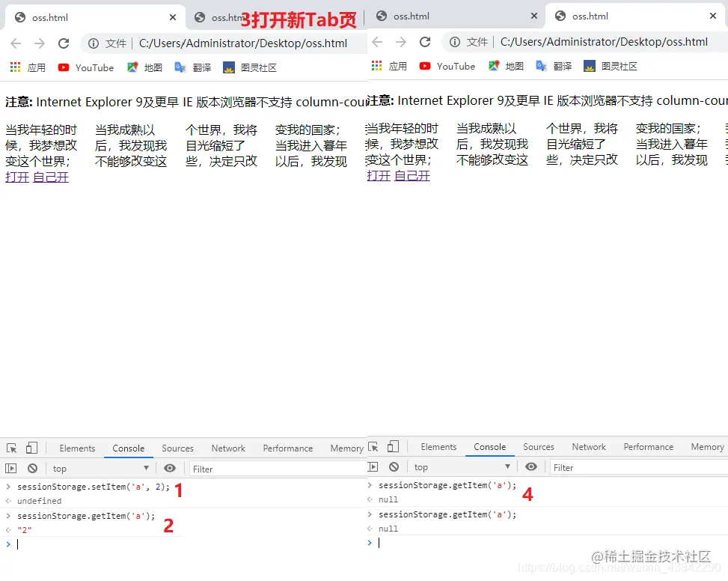Switch to the Network tab in left DevTools
728x581 pixels.
coord(227,448)
